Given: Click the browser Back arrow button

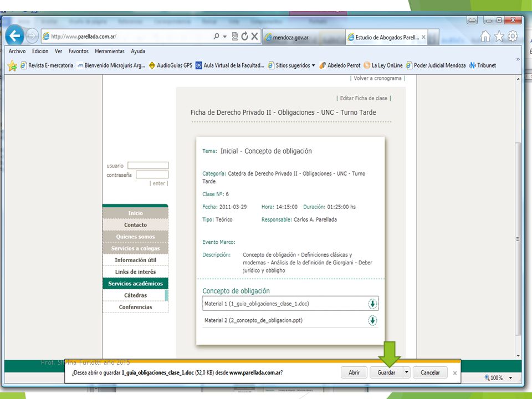Looking at the screenshot, I should click(x=14, y=35).
